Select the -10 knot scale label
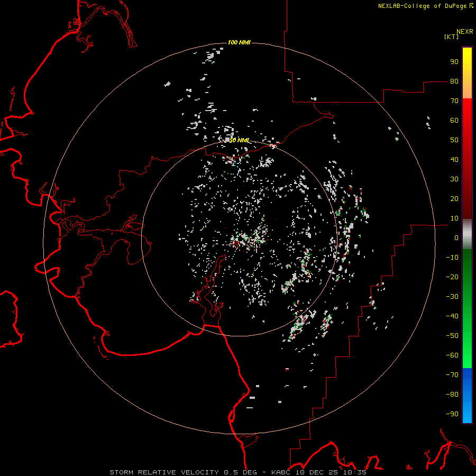Screen dimensions: 476x476 452,258
